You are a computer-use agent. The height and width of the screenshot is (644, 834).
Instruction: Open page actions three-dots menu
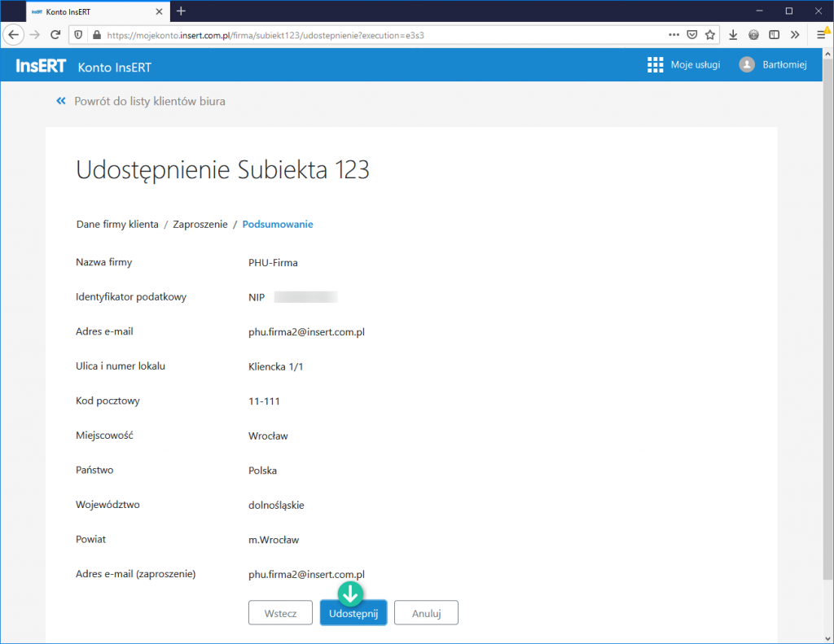tap(674, 34)
